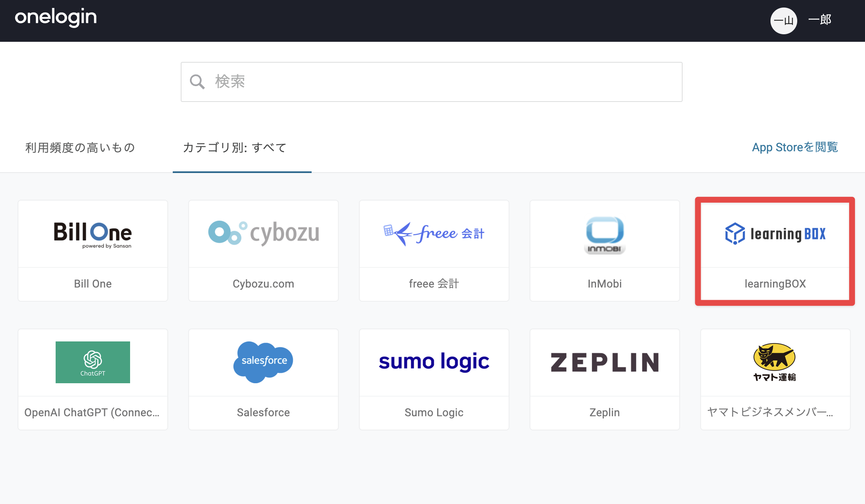This screenshot has width=865, height=504.
Task: Click the learningBOX app name
Action: [x=775, y=284]
